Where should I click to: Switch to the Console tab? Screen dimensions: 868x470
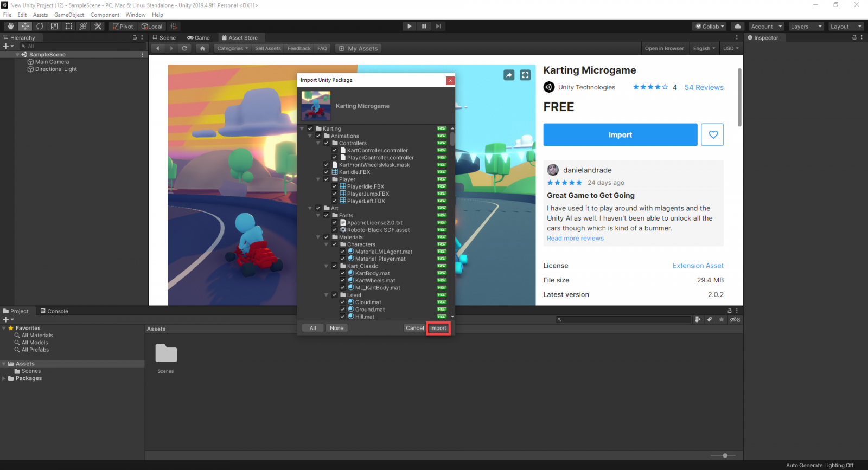click(54, 311)
